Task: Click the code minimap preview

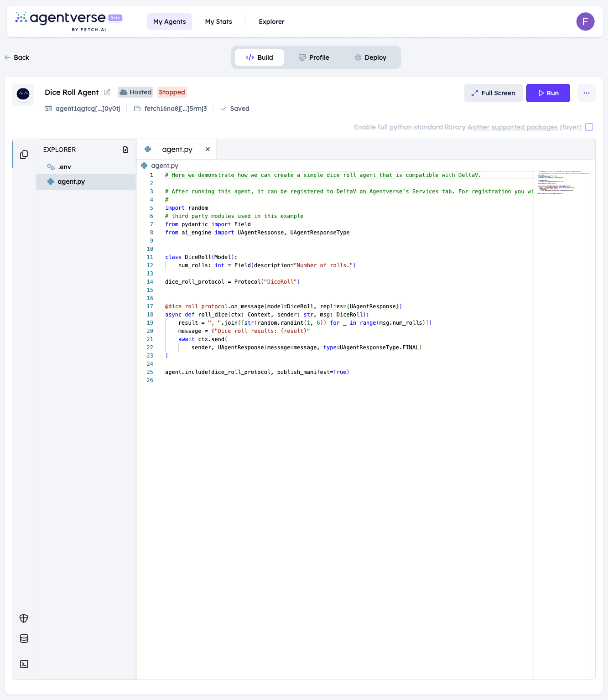Action: click(x=561, y=182)
